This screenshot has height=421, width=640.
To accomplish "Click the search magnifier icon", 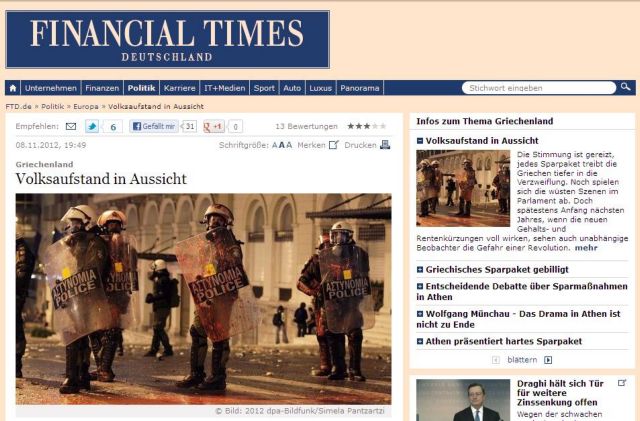I will pyautogui.click(x=625, y=87).
